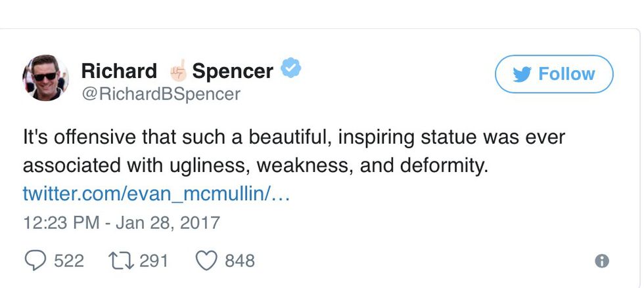Screen dimensions: 644x288
Task: Click the display name 'Richard'
Action: (119, 70)
